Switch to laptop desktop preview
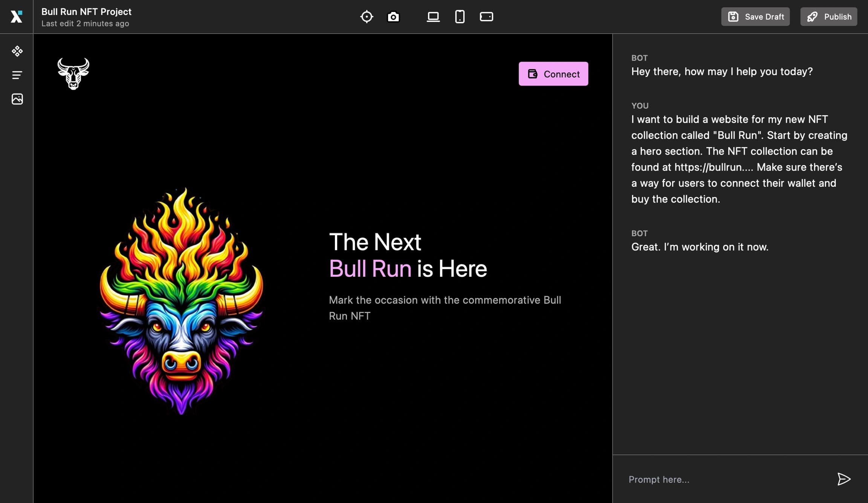Viewport: 868px width, 503px height. (433, 17)
